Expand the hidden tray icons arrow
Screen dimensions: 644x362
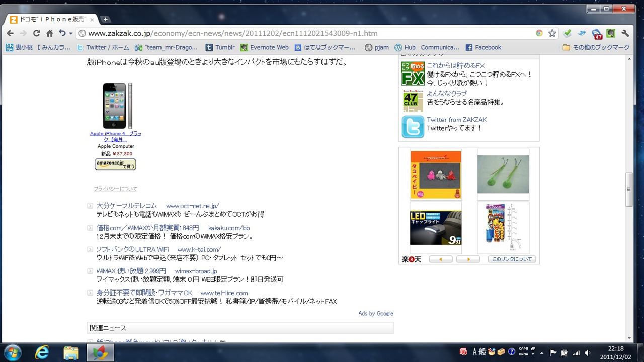tap(543, 352)
